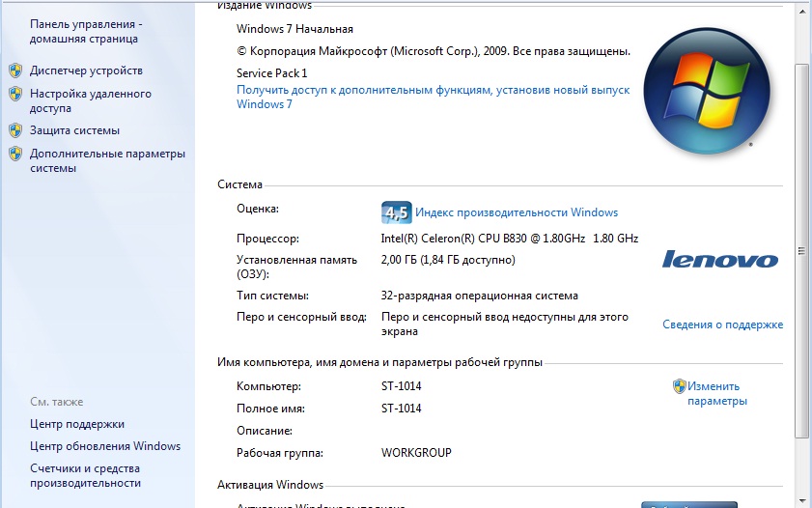
Task: Click the Microsoft Corp. copyright line
Action: tap(434, 51)
